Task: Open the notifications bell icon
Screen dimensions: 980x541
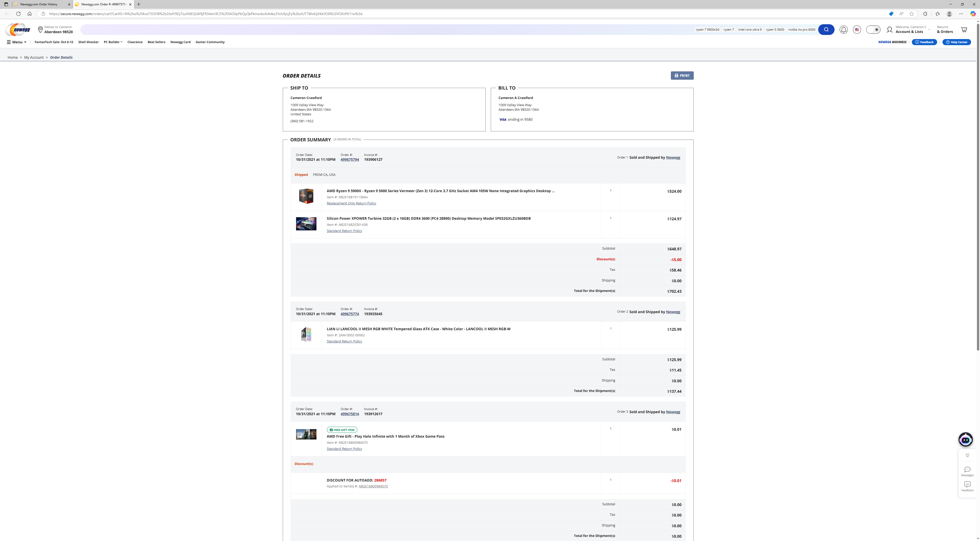Action: tap(843, 30)
